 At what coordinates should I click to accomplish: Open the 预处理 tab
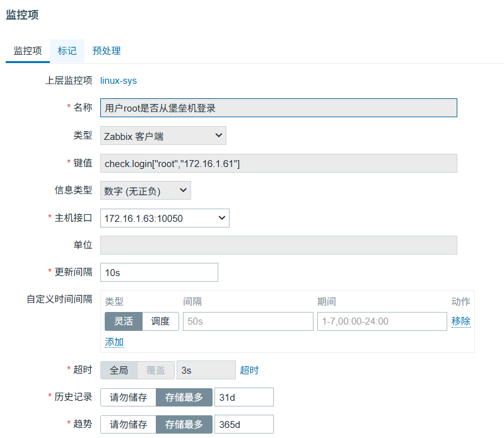(106, 51)
